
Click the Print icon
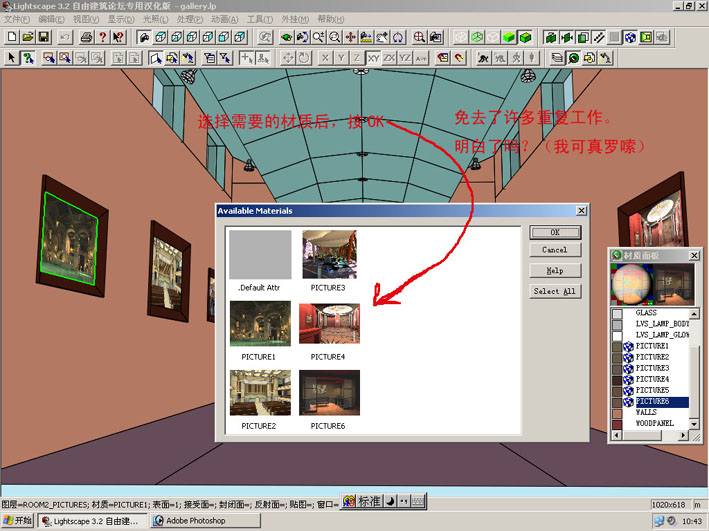pyautogui.click(x=86, y=37)
